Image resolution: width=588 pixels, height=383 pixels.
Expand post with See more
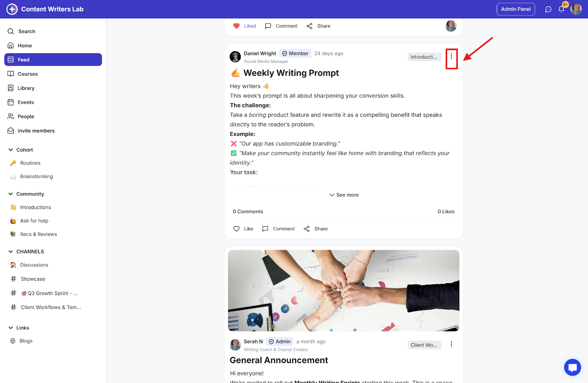pos(344,195)
